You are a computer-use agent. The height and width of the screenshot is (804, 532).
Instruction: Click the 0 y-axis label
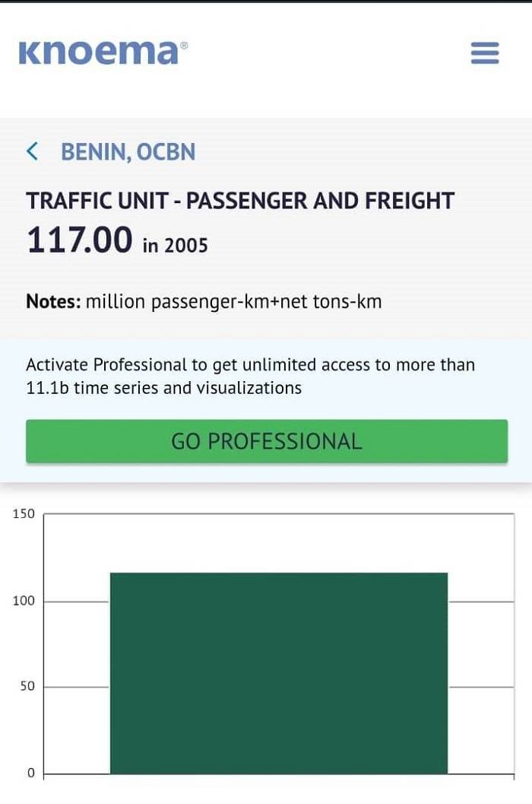click(x=31, y=774)
